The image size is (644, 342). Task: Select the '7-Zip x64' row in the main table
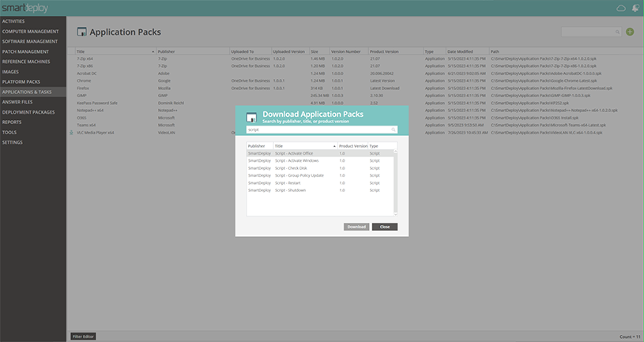(x=356, y=58)
